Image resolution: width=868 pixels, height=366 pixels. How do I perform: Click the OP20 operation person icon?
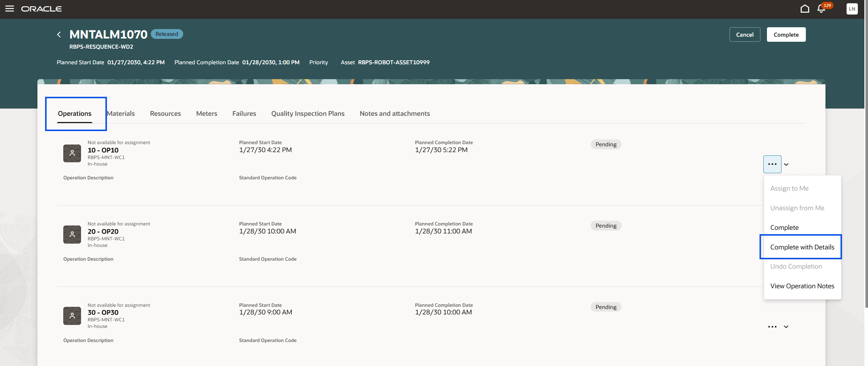[72, 235]
